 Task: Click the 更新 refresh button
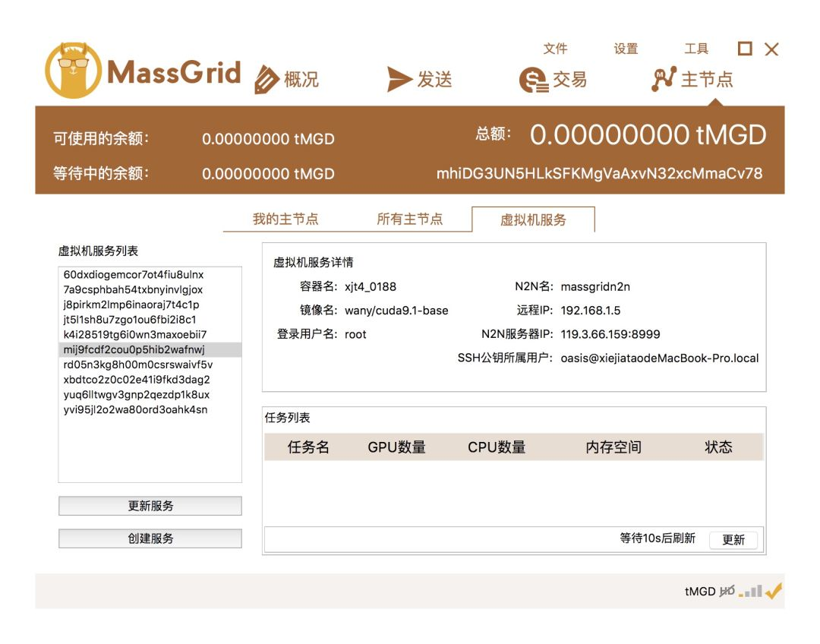[733, 539]
